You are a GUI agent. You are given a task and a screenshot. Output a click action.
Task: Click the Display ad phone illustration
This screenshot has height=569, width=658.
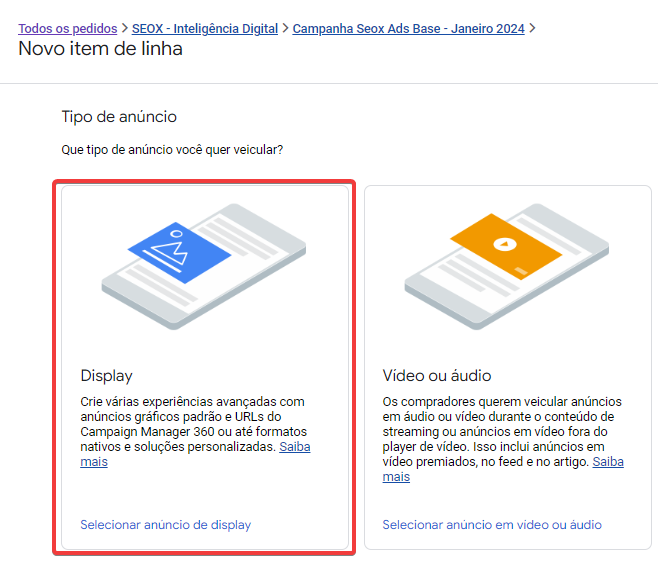[204, 267]
